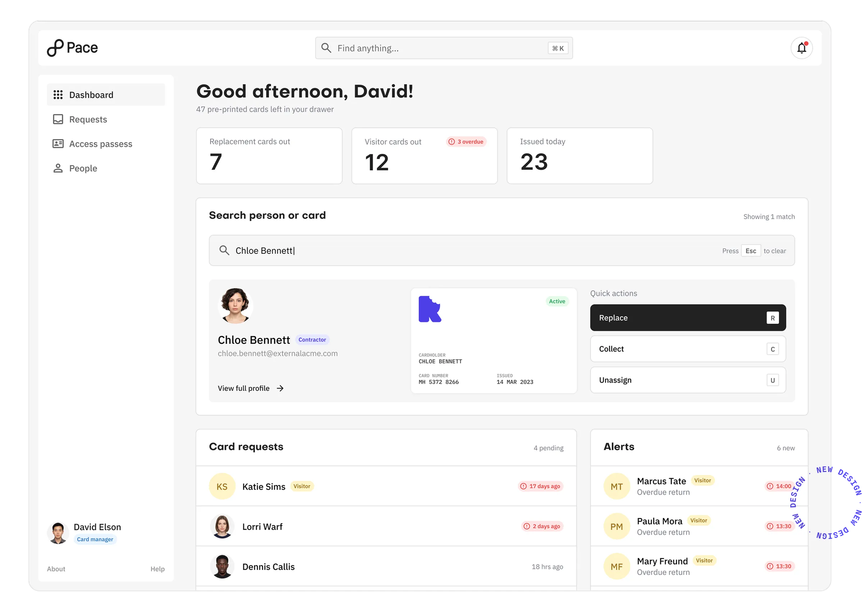Click the Access passess card icon
The width and height of the screenshot is (863, 616).
58,144
